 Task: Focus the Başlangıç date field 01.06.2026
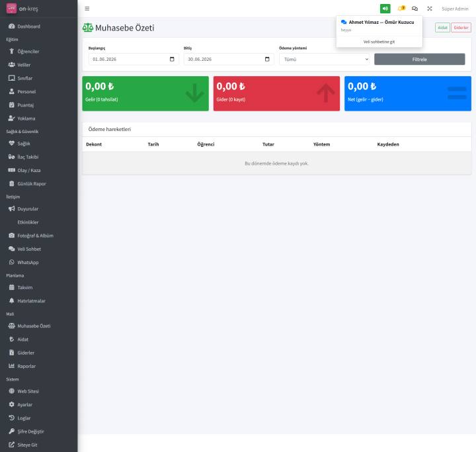pyautogui.click(x=134, y=60)
